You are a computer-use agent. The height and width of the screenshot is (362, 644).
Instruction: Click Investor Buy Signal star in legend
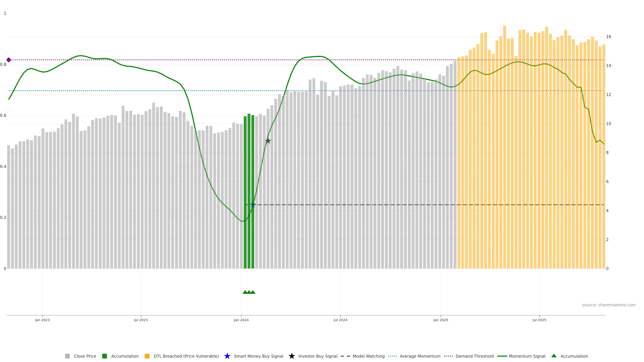pos(292,356)
